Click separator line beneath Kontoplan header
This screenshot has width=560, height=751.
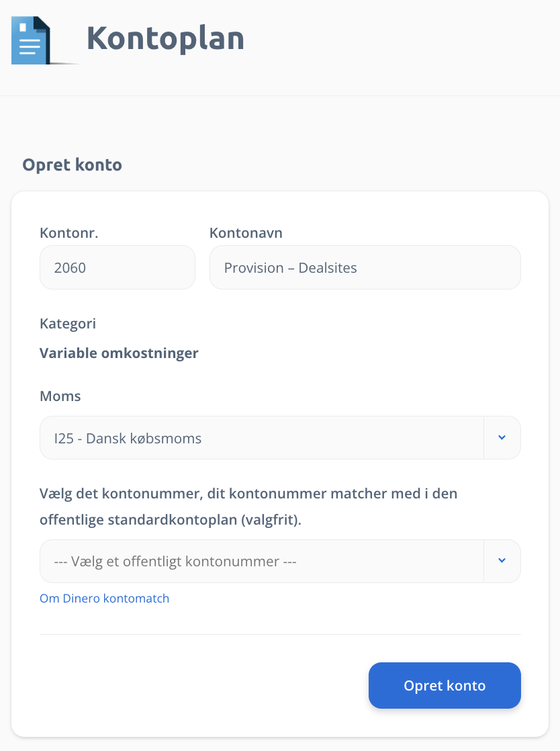pos(280,95)
